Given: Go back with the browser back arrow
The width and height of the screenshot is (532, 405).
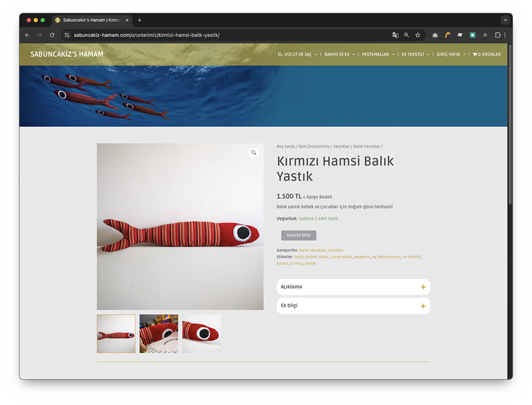Looking at the screenshot, I should click(27, 35).
